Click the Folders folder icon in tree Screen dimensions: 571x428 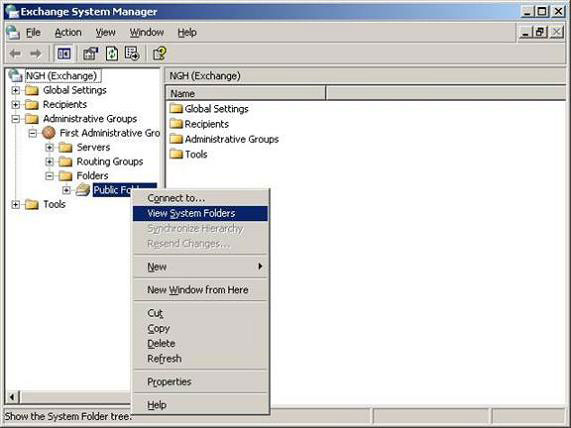[x=65, y=176]
